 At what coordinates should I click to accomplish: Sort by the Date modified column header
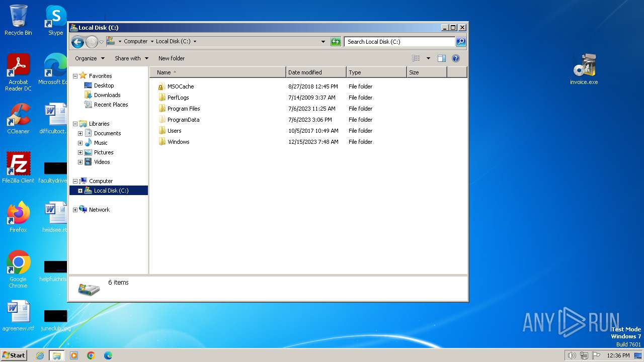click(316, 72)
